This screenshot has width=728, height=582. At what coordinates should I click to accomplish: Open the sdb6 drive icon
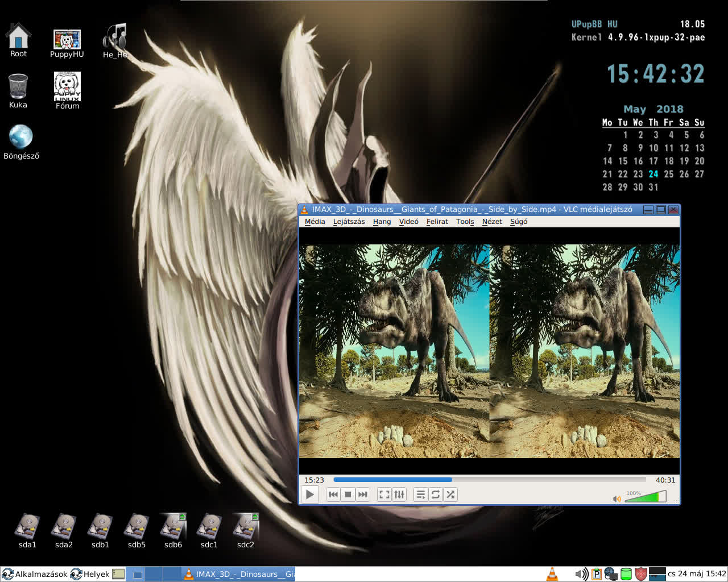pyautogui.click(x=173, y=531)
